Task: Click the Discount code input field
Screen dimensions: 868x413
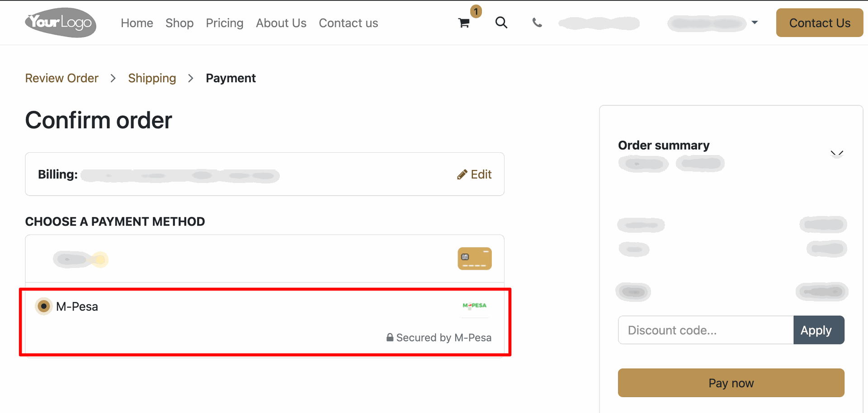Action: coord(706,330)
